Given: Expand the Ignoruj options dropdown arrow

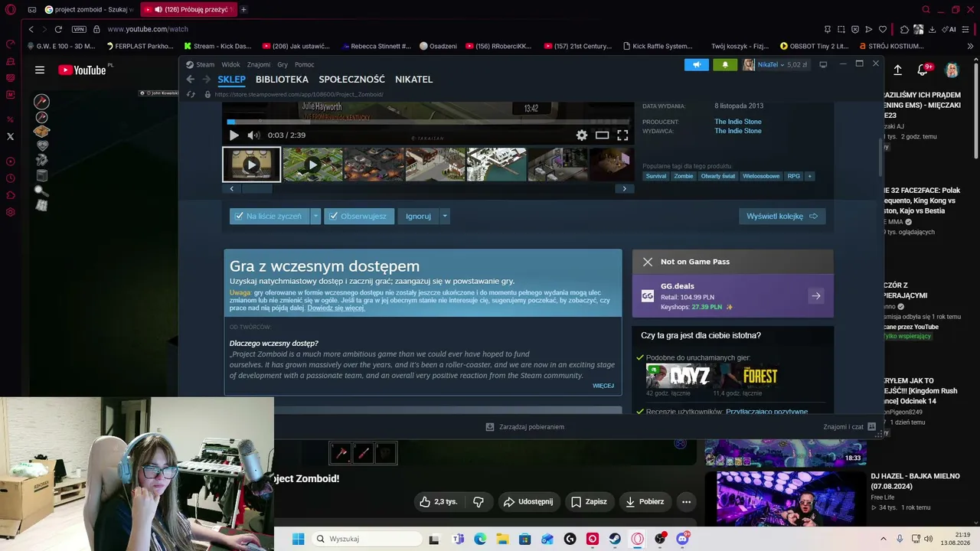Looking at the screenshot, I should (445, 217).
